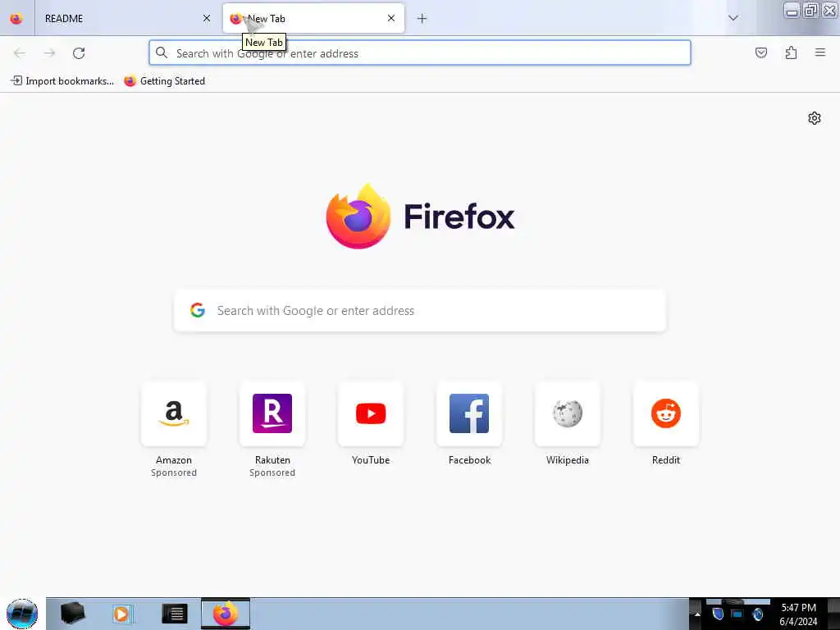Open the YouTube shortcut tile
The width and height of the screenshot is (840, 630).
click(371, 413)
